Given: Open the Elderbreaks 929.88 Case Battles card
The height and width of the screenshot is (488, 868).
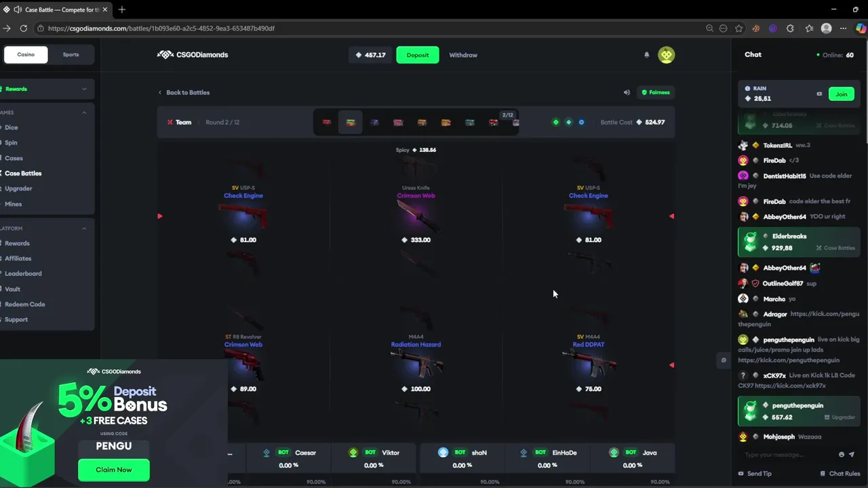Looking at the screenshot, I should [799, 242].
